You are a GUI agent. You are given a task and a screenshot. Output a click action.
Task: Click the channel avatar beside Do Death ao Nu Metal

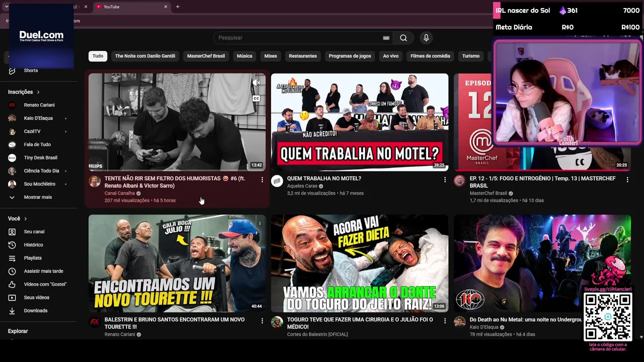(460, 322)
